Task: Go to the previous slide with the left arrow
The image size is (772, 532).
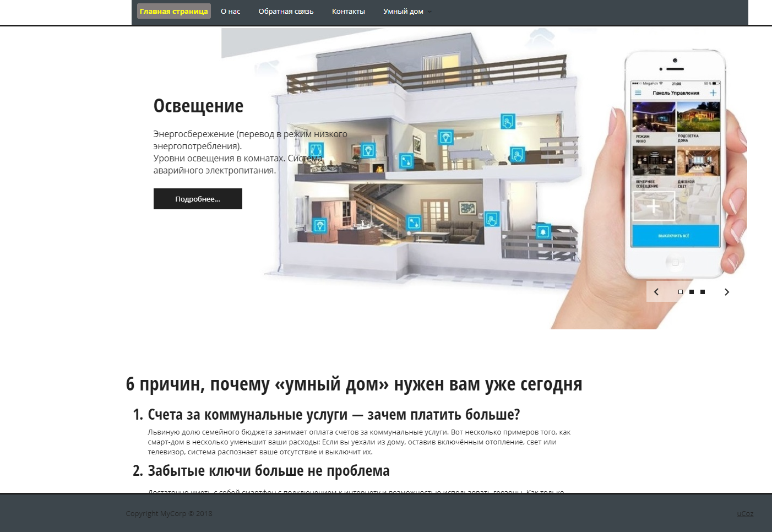Action: click(x=656, y=292)
